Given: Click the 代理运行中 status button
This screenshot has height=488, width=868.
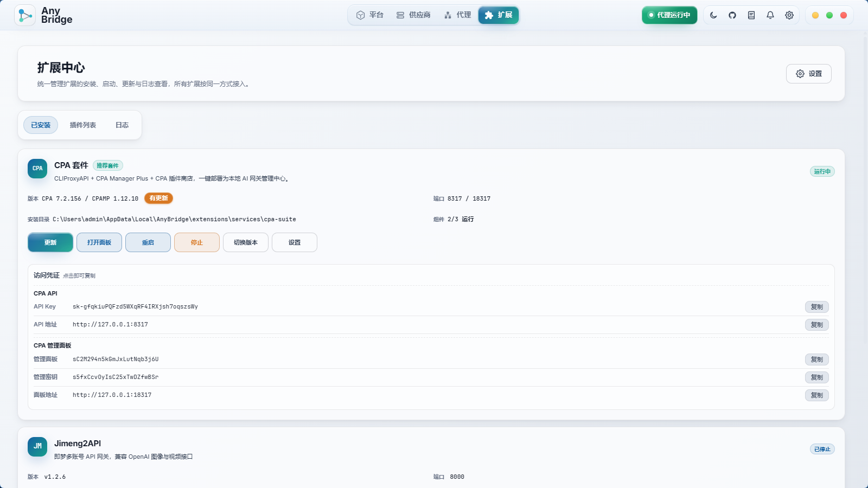Looking at the screenshot, I should coord(669,15).
